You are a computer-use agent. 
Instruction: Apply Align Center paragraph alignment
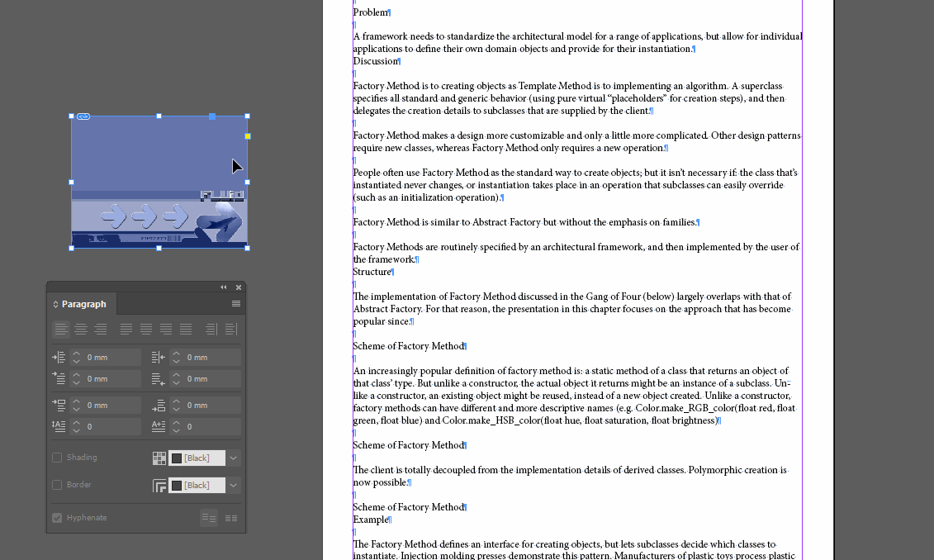click(x=81, y=329)
